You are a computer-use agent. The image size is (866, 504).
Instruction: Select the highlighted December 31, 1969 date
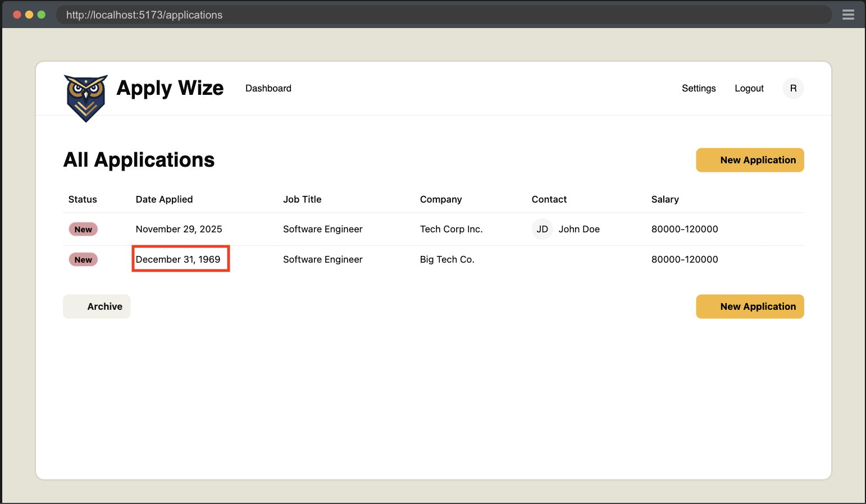tap(179, 259)
